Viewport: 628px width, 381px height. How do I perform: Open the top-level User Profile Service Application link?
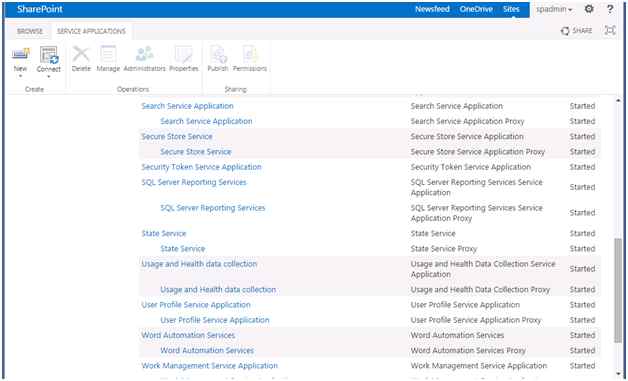click(195, 305)
